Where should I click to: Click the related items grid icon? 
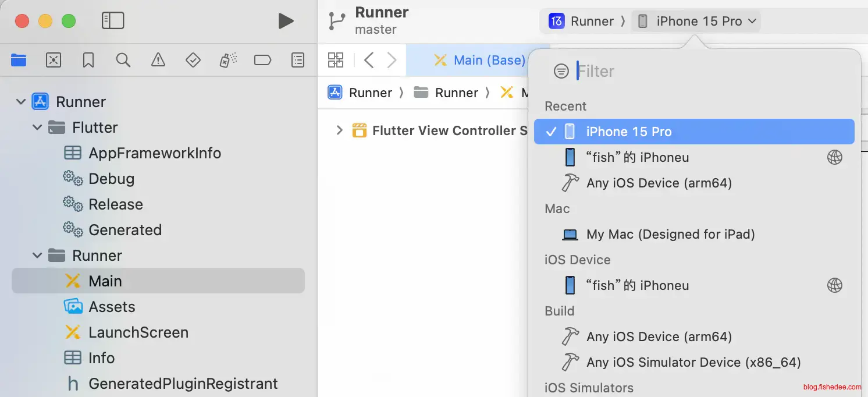click(336, 60)
